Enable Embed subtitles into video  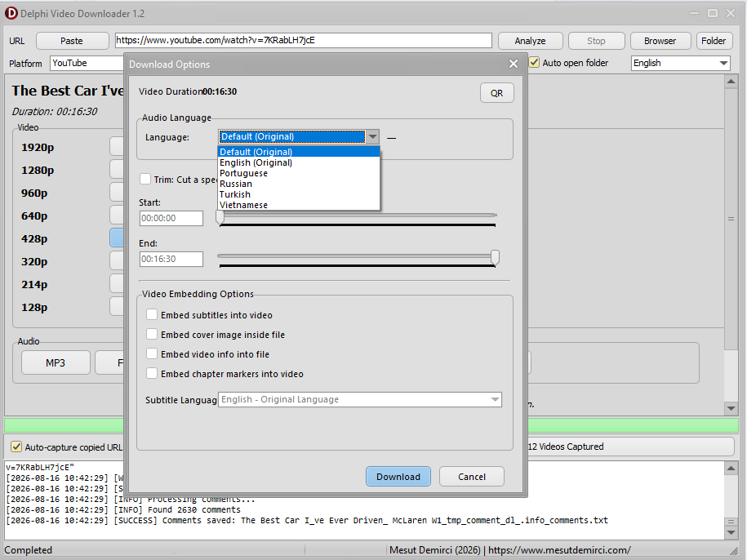click(x=152, y=315)
